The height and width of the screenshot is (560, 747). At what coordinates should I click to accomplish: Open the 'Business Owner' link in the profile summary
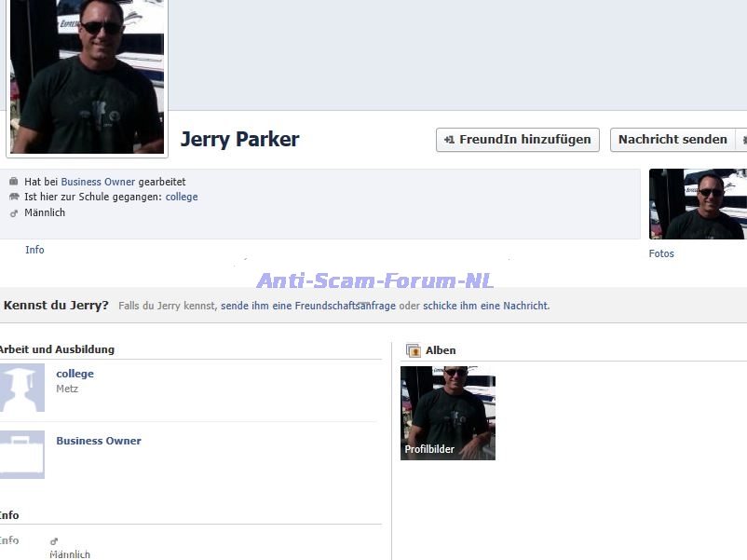pos(98,182)
